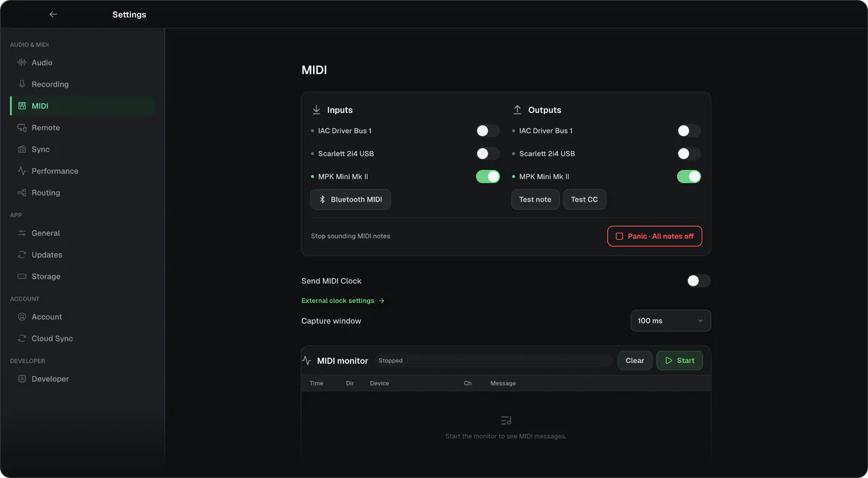Start the MIDI monitor
The image size is (868, 478).
pos(679,361)
